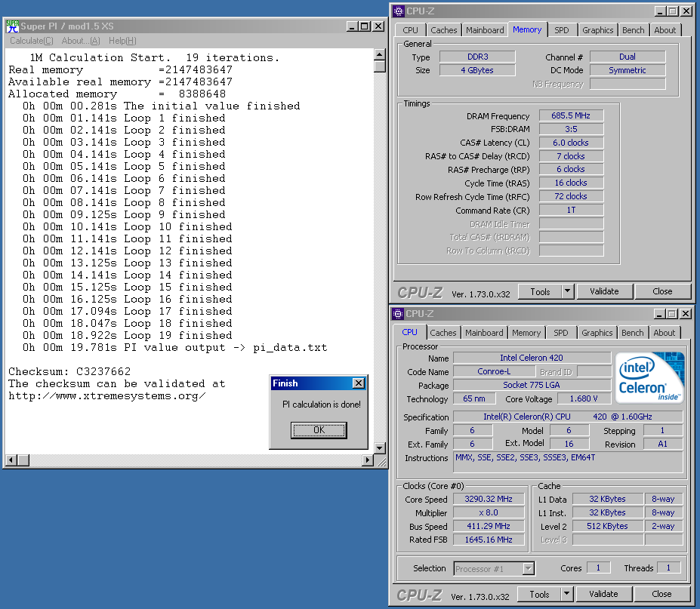Image resolution: width=700 pixels, height=609 pixels.
Task: Click the Rated FSB value 1645.16 MHz
Action: pos(489,540)
